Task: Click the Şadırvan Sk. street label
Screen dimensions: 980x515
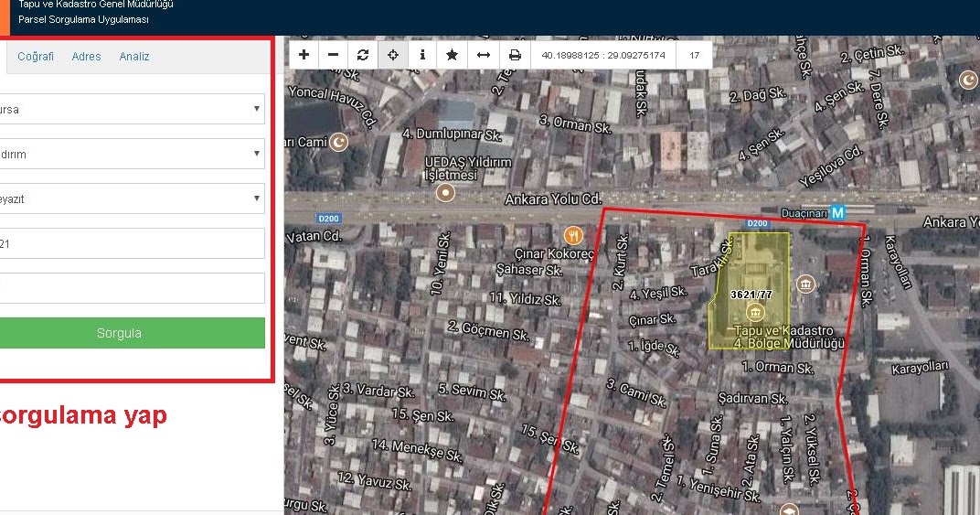Action: pos(752,399)
